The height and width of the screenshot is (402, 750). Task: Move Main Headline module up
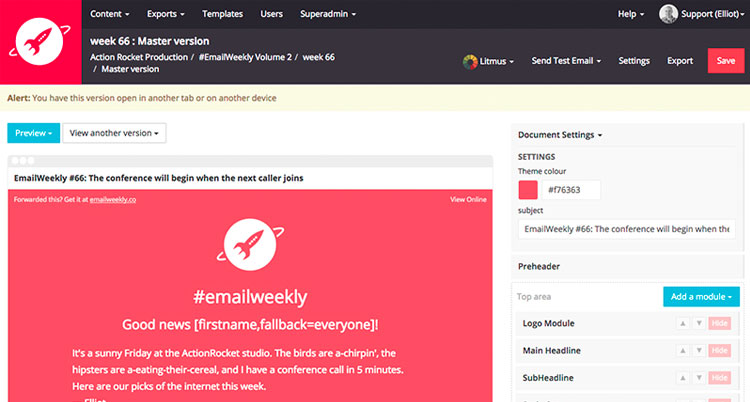pyautogui.click(x=683, y=349)
